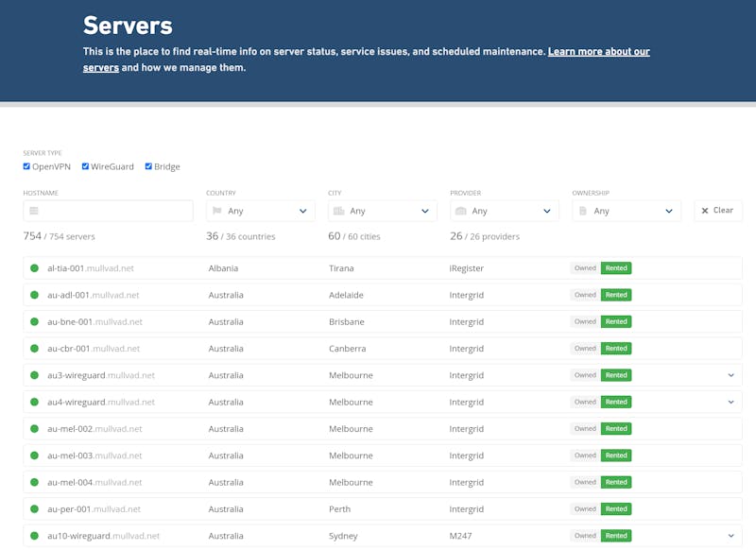This screenshot has height=550, width=756.
Task: Click the green status dot for au-bne-001
Action: pos(34,321)
